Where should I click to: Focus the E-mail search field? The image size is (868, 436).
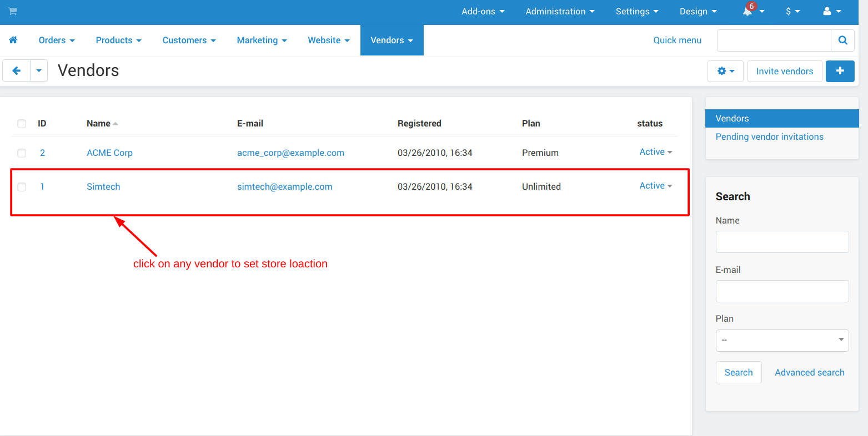click(782, 291)
